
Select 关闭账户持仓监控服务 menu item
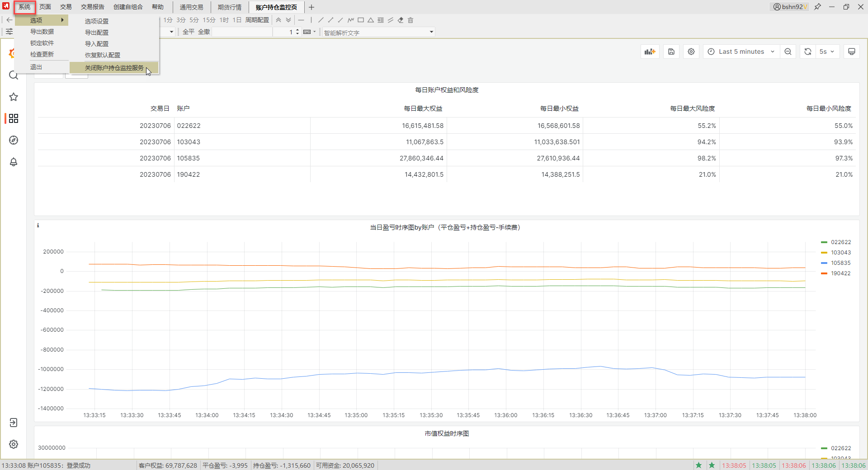tap(114, 68)
